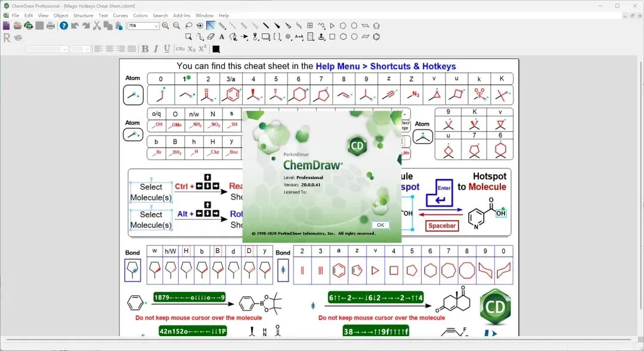Image resolution: width=644 pixels, height=351 pixels.
Task: Open the File menu
Action: tap(15, 15)
